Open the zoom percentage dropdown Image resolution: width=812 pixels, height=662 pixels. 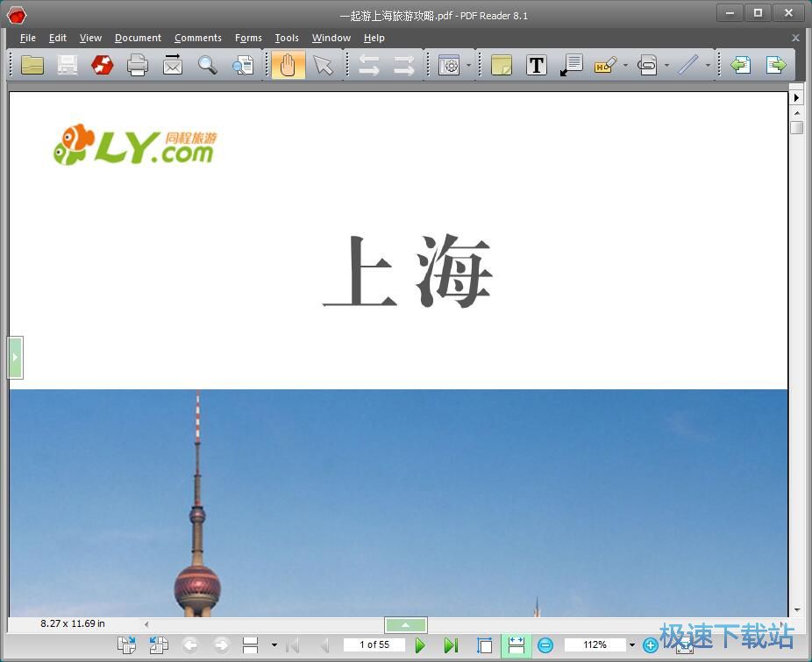coord(630,644)
